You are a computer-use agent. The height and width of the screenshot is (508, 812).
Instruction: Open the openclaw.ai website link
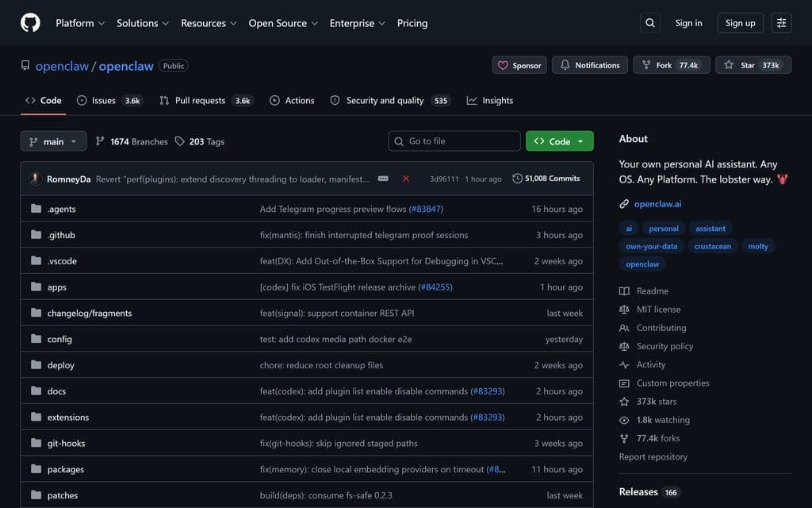[x=657, y=204]
